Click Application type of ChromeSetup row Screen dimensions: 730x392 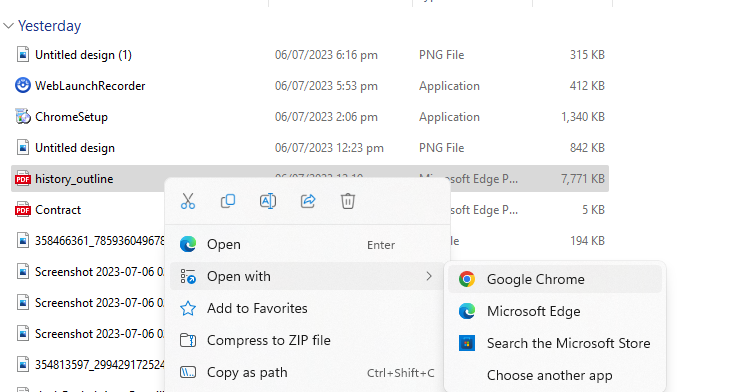[449, 117]
